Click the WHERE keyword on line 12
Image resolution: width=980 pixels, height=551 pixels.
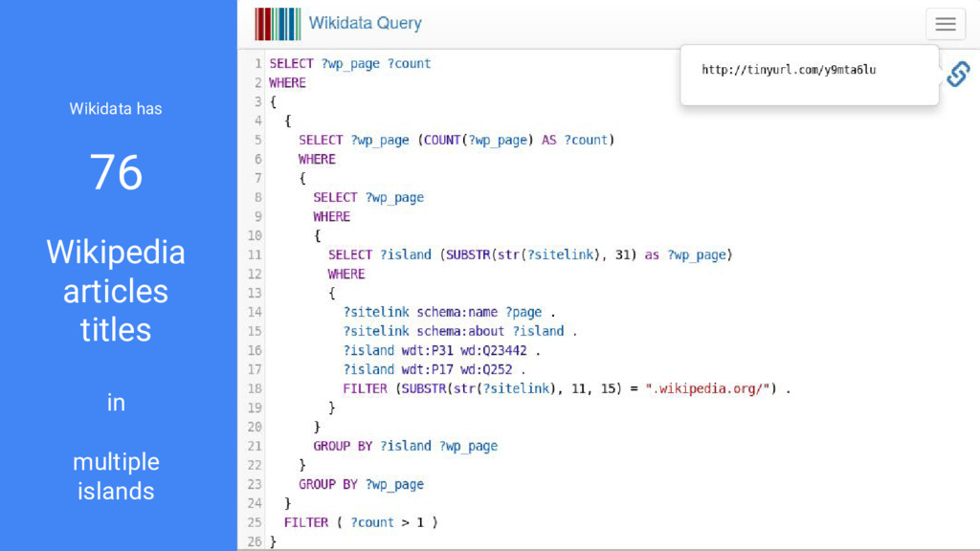346,275
